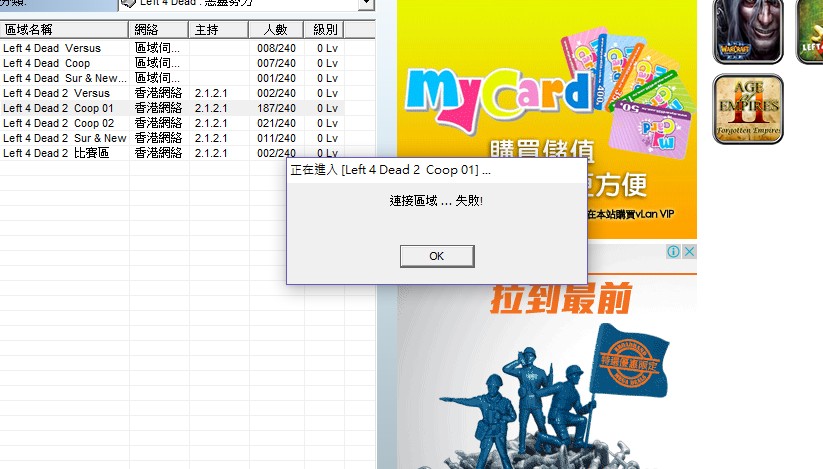
Task: Select Left 4 Dead 2 Sur & New room
Action: click(172, 138)
